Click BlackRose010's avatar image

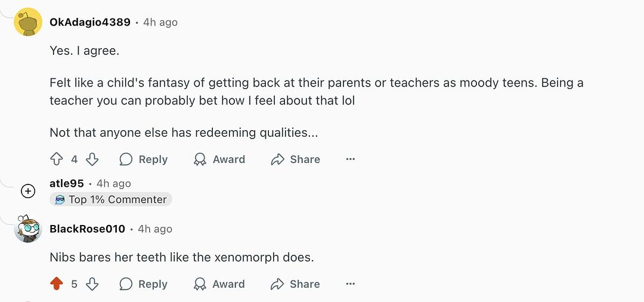click(x=28, y=229)
